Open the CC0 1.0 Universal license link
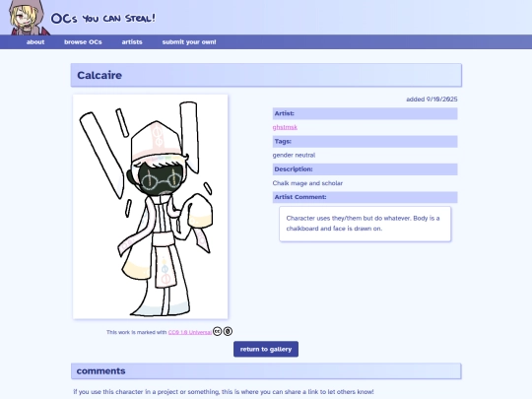The width and height of the screenshot is (532, 399). tap(190, 332)
